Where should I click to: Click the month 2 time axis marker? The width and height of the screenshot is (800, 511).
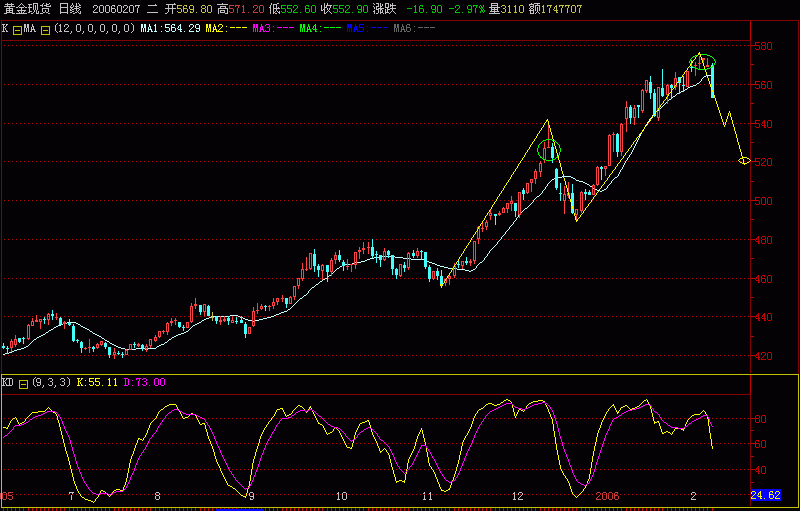click(x=693, y=496)
